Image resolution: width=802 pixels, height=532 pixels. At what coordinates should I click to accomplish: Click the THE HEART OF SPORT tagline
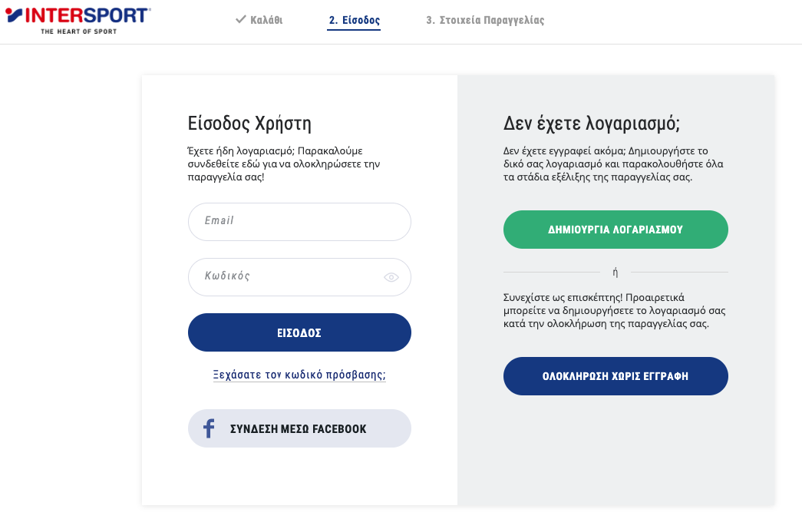coord(79,31)
